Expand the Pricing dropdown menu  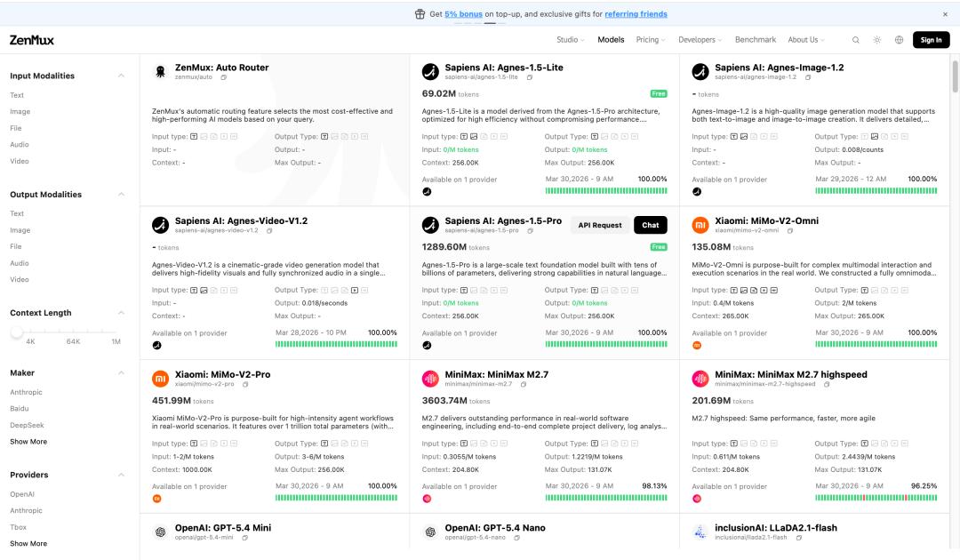click(x=651, y=40)
